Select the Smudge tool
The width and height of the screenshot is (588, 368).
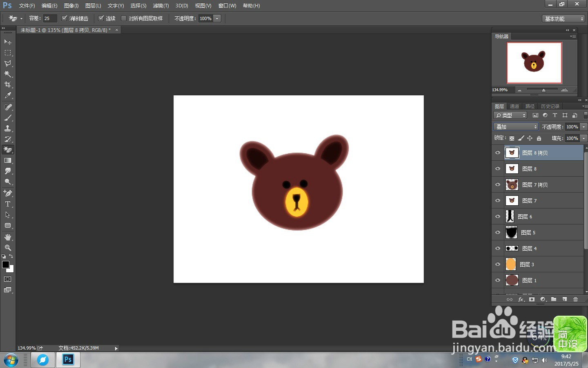coord(8,171)
